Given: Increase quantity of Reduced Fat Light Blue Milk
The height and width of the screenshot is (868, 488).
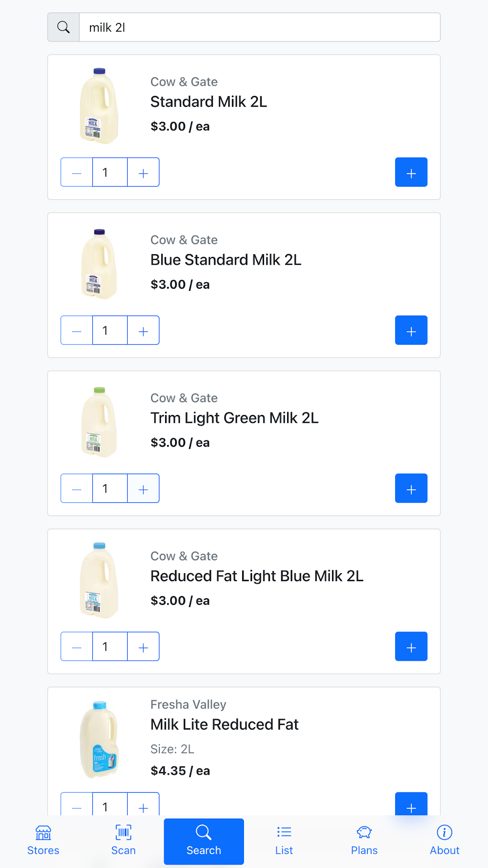Looking at the screenshot, I should pyautogui.click(x=143, y=646).
